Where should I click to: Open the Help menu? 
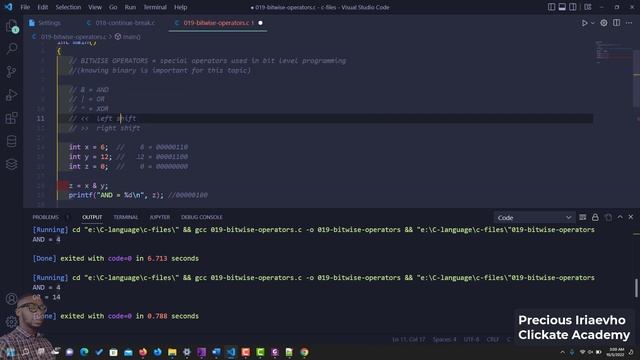pyautogui.click(x=180, y=7)
